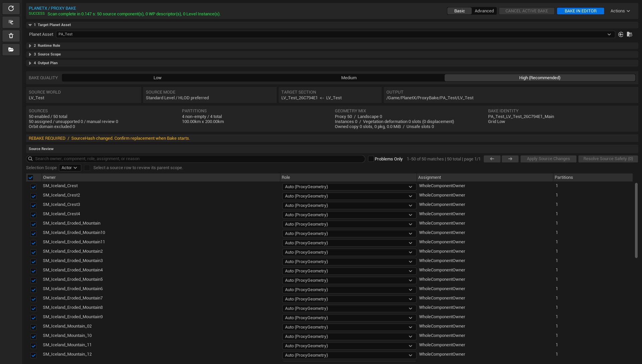The width and height of the screenshot is (642, 364).
Task: Open the Planet Asset PA_Test dropdown
Action: (x=335, y=34)
